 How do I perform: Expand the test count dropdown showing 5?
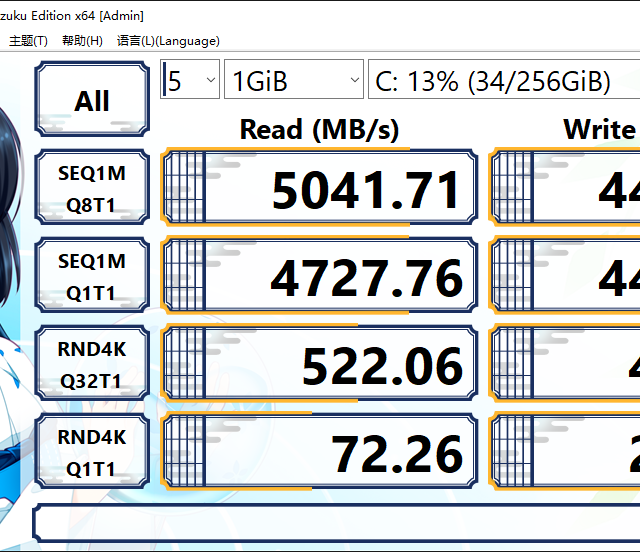pyautogui.click(x=190, y=81)
